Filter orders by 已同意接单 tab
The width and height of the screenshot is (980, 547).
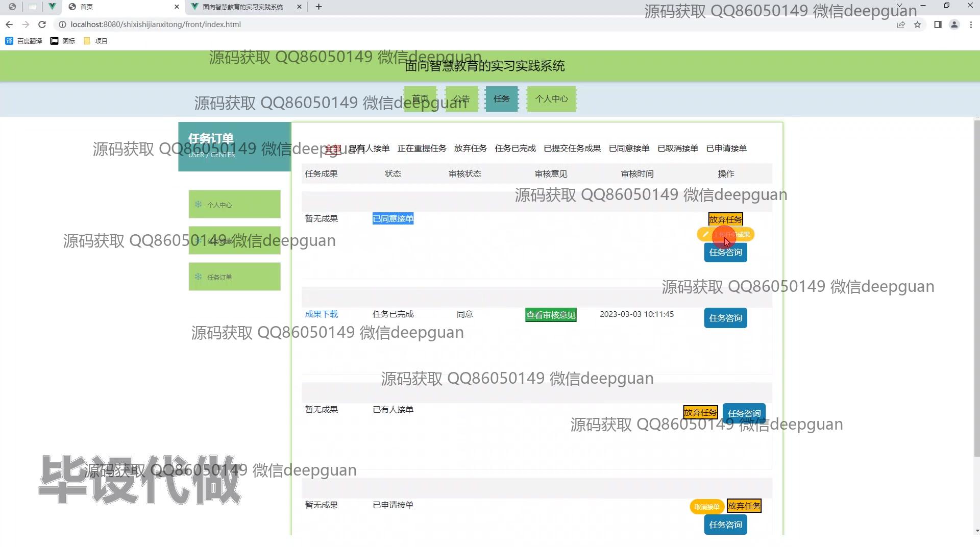pyautogui.click(x=629, y=148)
